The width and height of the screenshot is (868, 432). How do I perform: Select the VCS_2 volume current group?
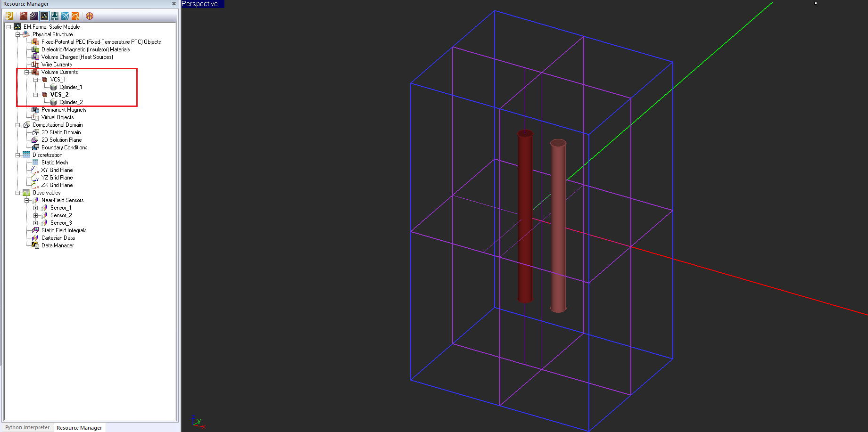pyautogui.click(x=59, y=95)
